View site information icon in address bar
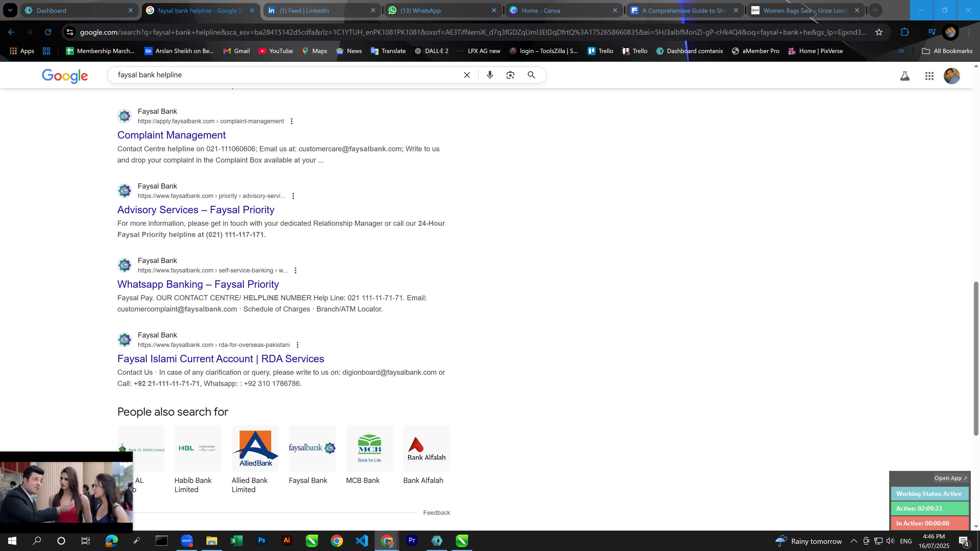Viewport: 980px width, 551px height. [70, 32]
